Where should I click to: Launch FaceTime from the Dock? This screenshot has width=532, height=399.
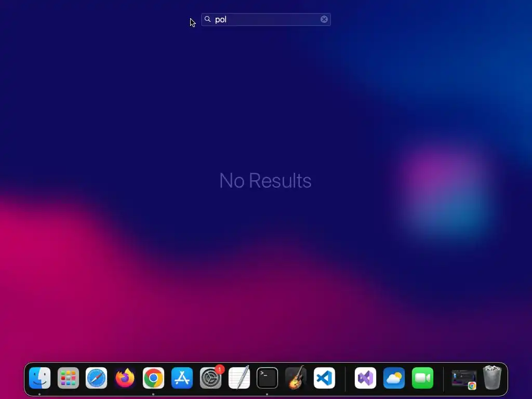click(x=422, y=378)
